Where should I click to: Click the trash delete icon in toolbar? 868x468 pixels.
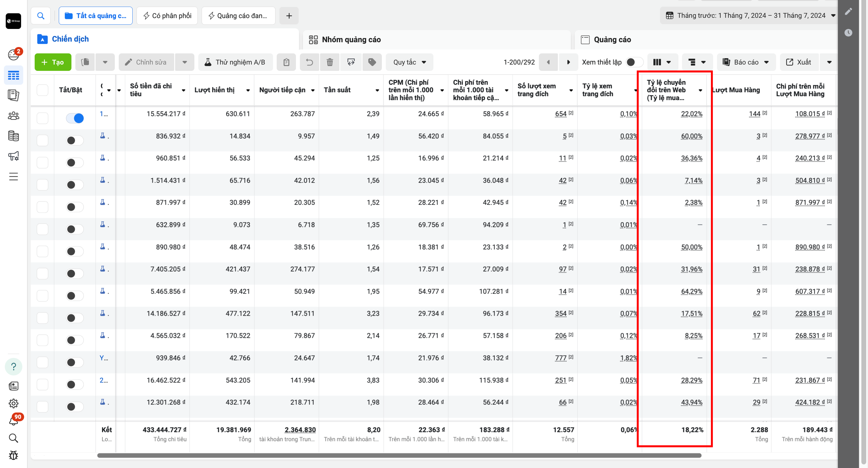329,62
